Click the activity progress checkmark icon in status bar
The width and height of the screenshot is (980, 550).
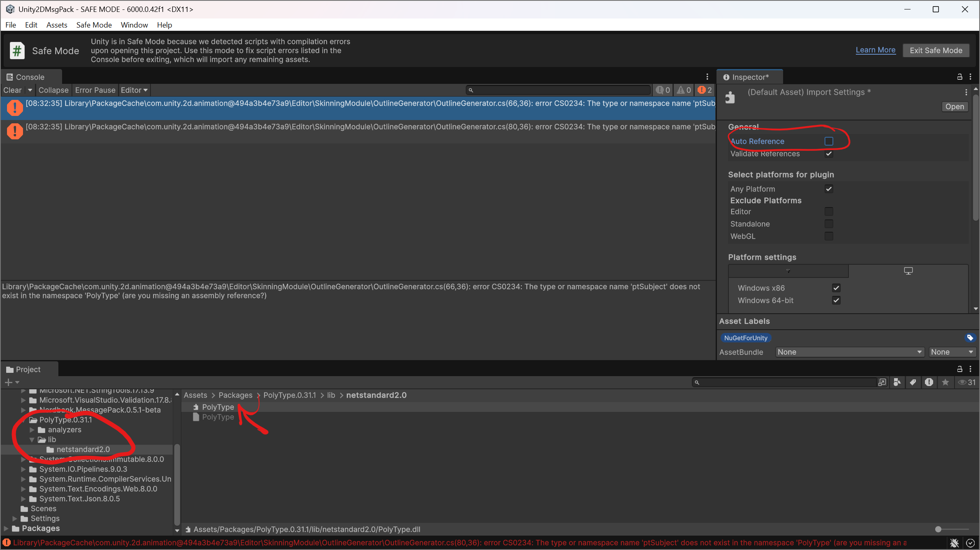(970, 543)
